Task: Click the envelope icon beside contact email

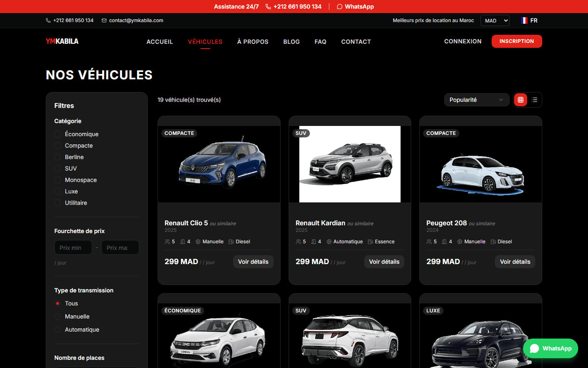Action: [104, 20]
